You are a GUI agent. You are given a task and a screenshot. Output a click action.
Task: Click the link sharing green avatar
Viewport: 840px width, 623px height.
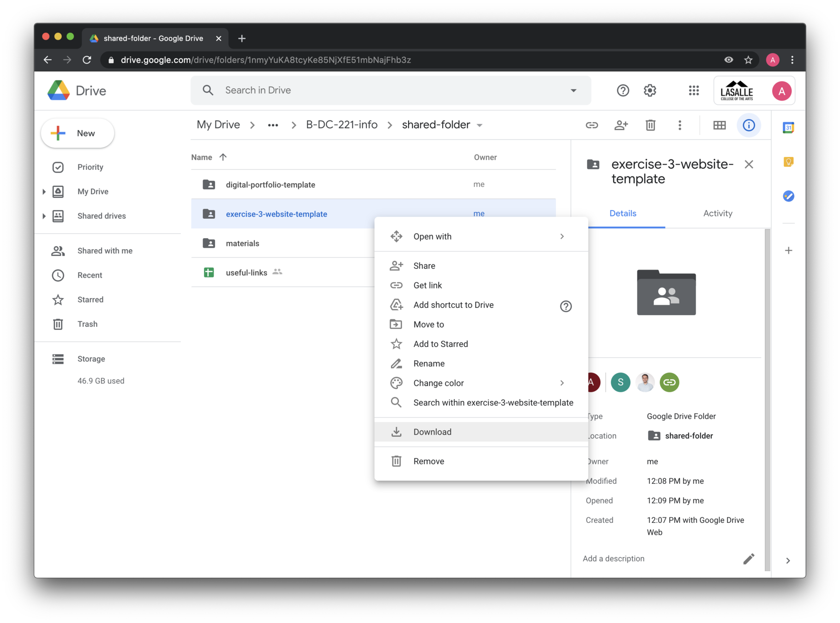pos(669,382)
